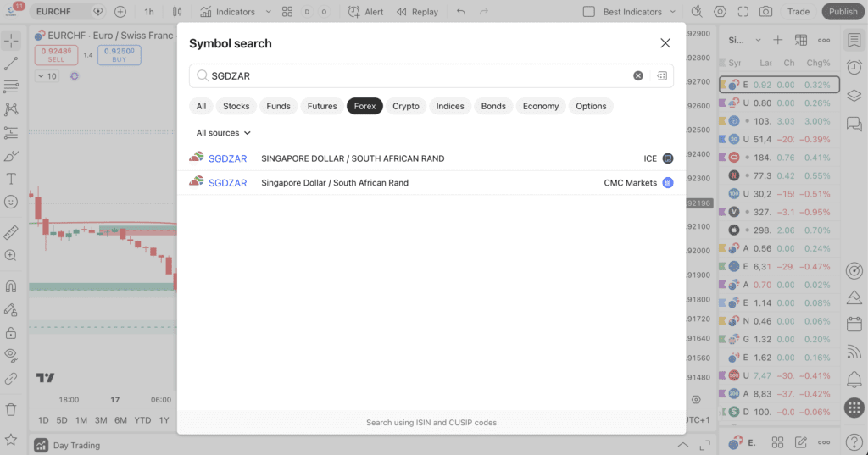Viewport: 868px width, 455px height.
Task: Filter results by Bonds
Action: (x=493, y=106)
